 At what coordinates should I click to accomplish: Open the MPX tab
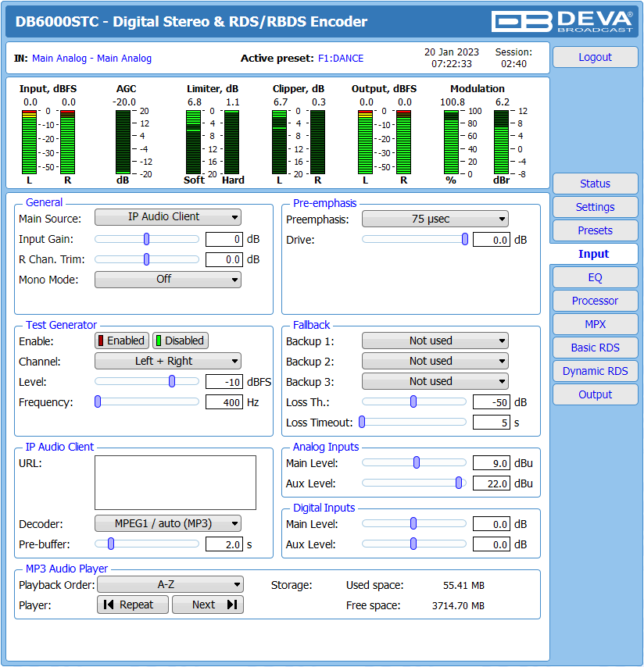tap(595, 324)
